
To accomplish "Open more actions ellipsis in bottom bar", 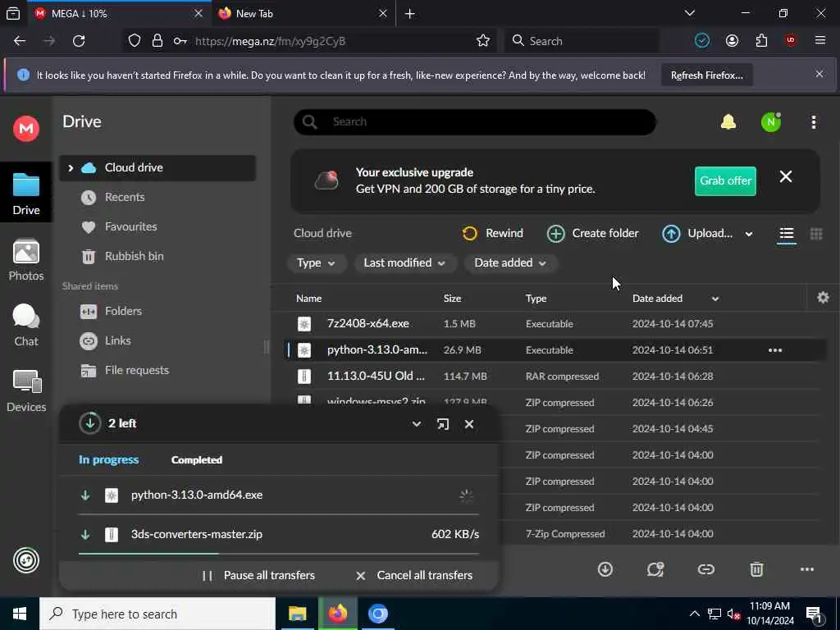I will click(806, 569).
